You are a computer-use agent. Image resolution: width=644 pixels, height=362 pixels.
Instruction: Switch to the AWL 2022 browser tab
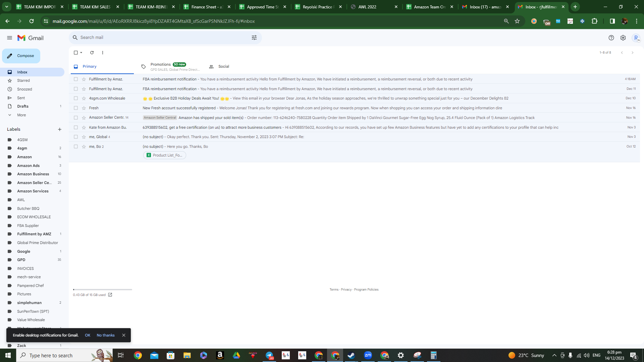click(374, 7)
